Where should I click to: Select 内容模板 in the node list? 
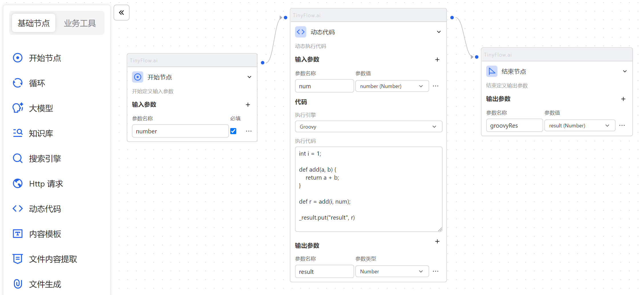pyautogui.click(x=45, y=234)
